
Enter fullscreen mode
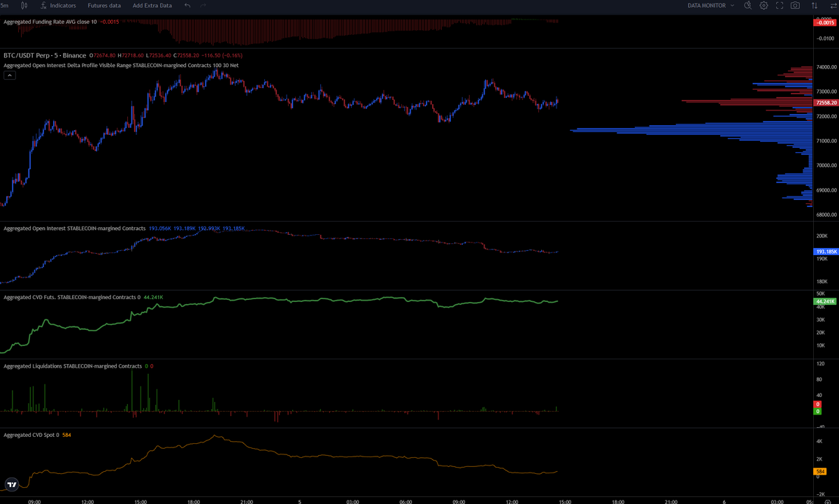point(780,5)
